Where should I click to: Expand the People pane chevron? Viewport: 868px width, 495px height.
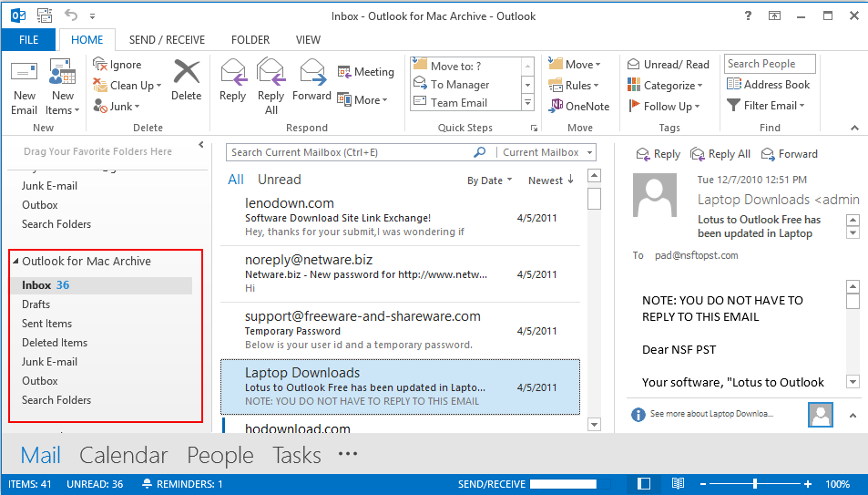[853, 415]
